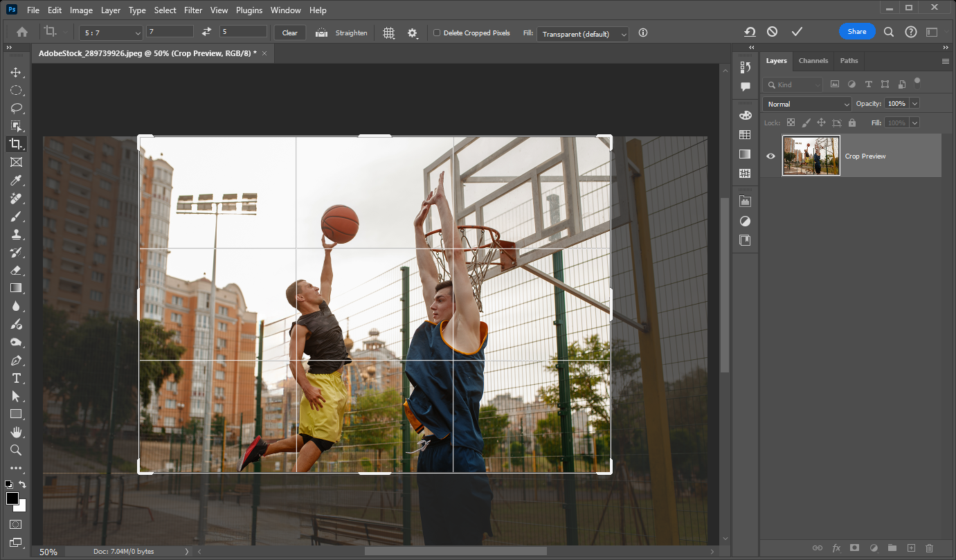This screenshot has width=956, height=560.
Task: Hide the Crop Preview layer
Action: pos(770,156)
